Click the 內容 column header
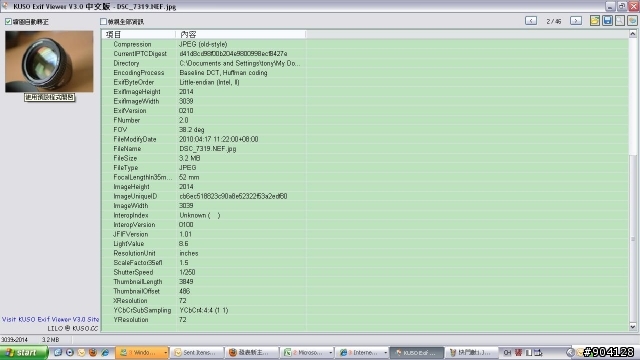Viewport: 640px width, 360px height. pyautogui.click(x=240, y=35)
